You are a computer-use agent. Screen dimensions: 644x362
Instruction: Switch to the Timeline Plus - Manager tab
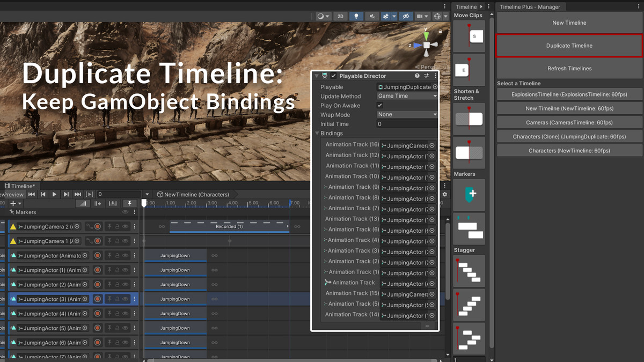(x=531, y=6)
